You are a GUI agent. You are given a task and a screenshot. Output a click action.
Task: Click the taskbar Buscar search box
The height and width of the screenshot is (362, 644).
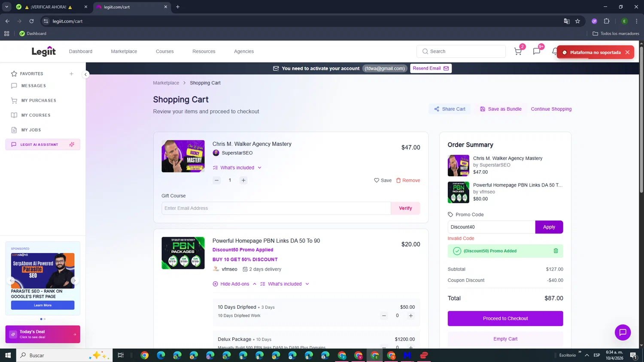(x=64, y=355)
